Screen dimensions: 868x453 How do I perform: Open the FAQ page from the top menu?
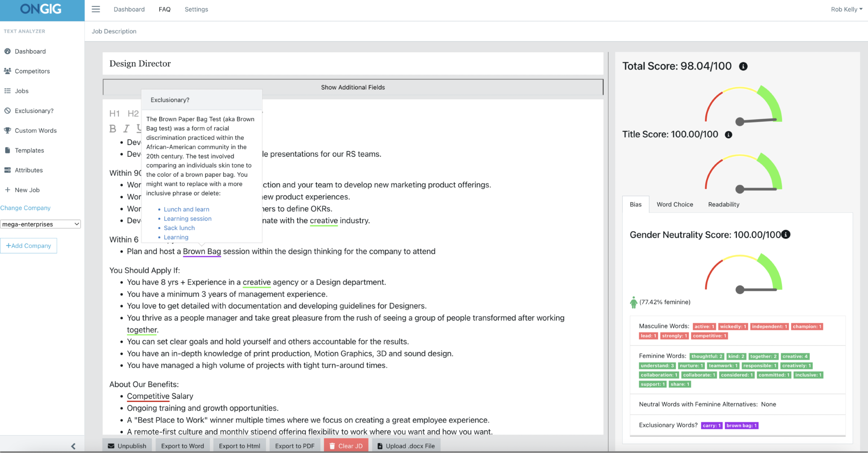(164, 9)
